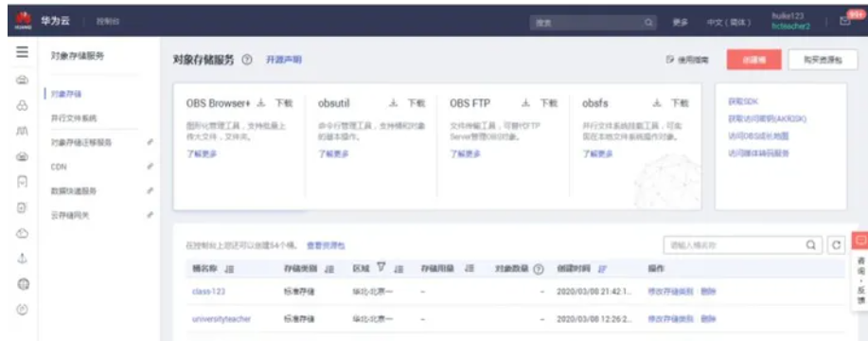Click pin icon next to CDN

150,166
